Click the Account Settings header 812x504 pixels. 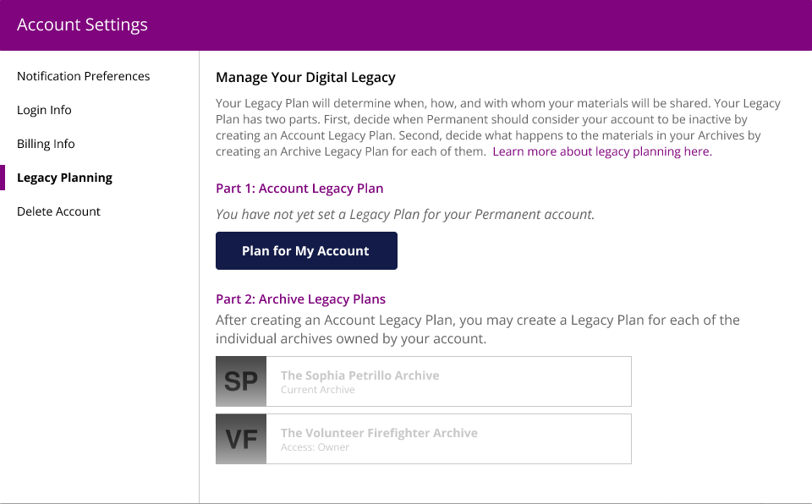82,25
